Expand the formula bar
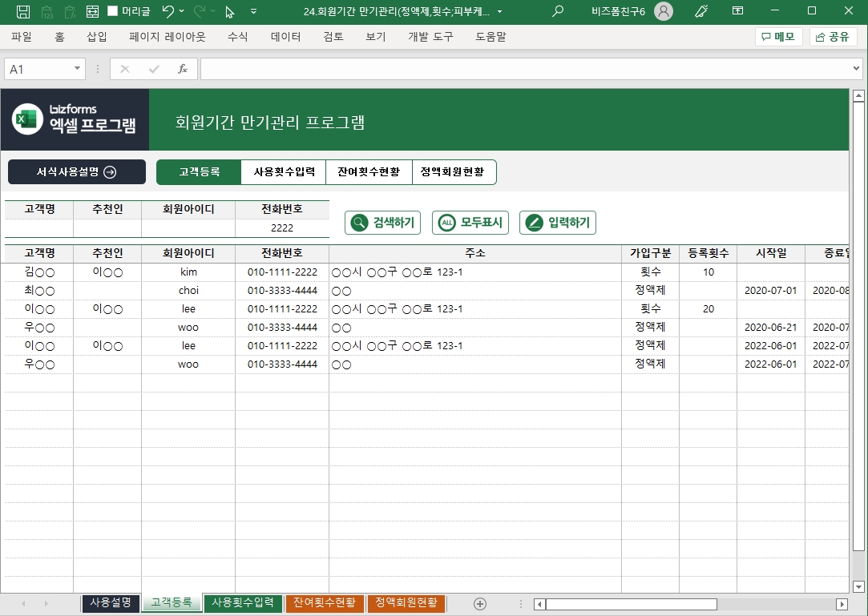The height and width of the screenshot is (616, 868). tap(857, 69)
